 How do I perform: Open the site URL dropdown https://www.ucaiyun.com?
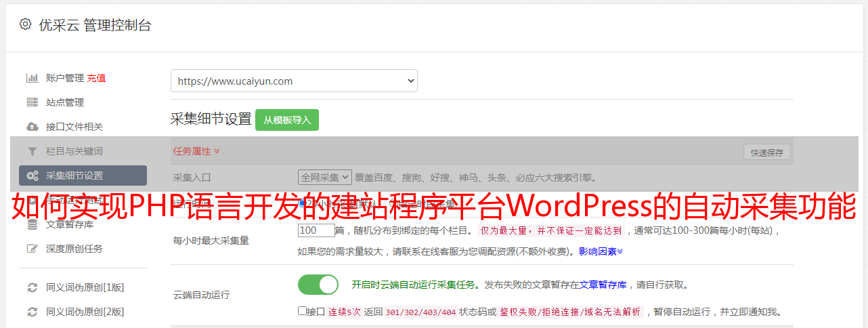pyautogui.click(x=294, y=81)
